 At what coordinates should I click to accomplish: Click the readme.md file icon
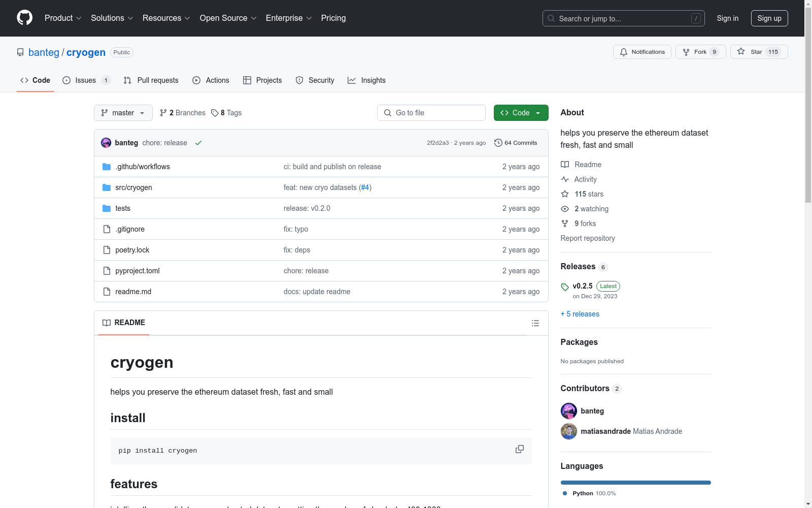coord(107,292)
